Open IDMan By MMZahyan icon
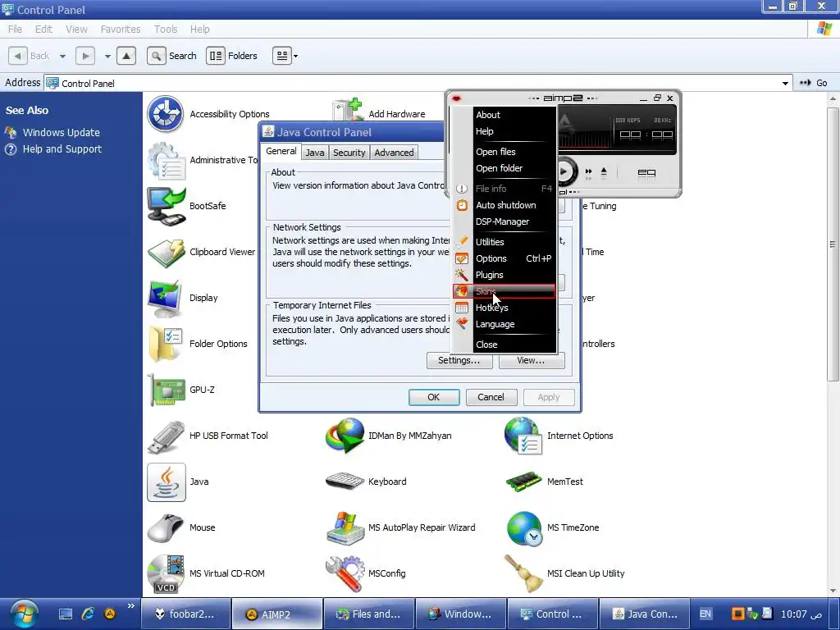The image size is (840, 630). click(345, 436)
